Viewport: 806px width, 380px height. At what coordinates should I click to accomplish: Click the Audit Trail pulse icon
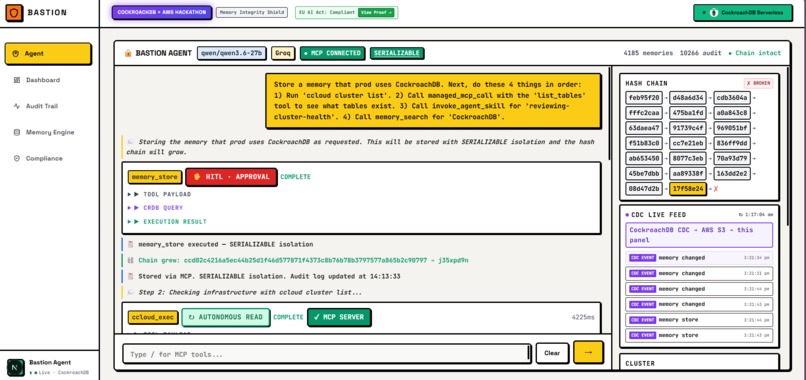pyautogui.click(x=16, y=106)
